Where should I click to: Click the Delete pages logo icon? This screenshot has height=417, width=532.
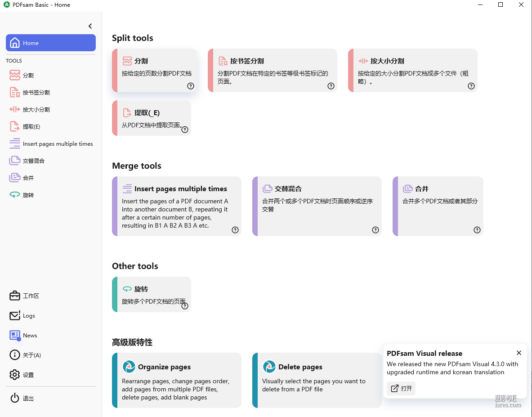[x=269, y=367]
